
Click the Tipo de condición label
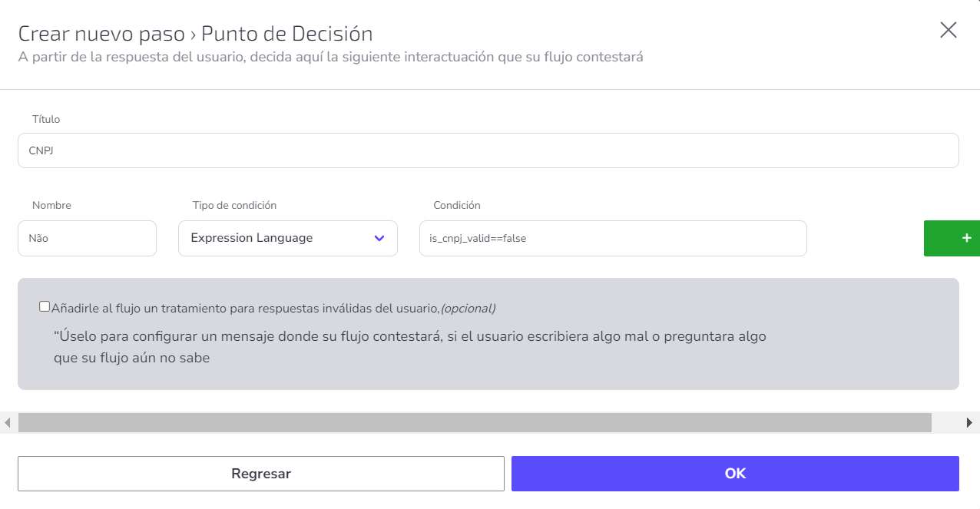(234, 205)
